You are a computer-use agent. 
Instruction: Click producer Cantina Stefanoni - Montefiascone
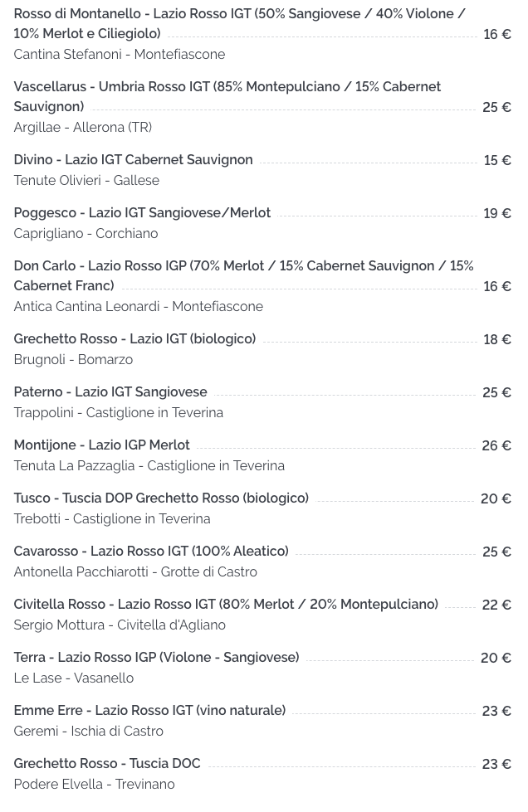[x=120, y=55]
